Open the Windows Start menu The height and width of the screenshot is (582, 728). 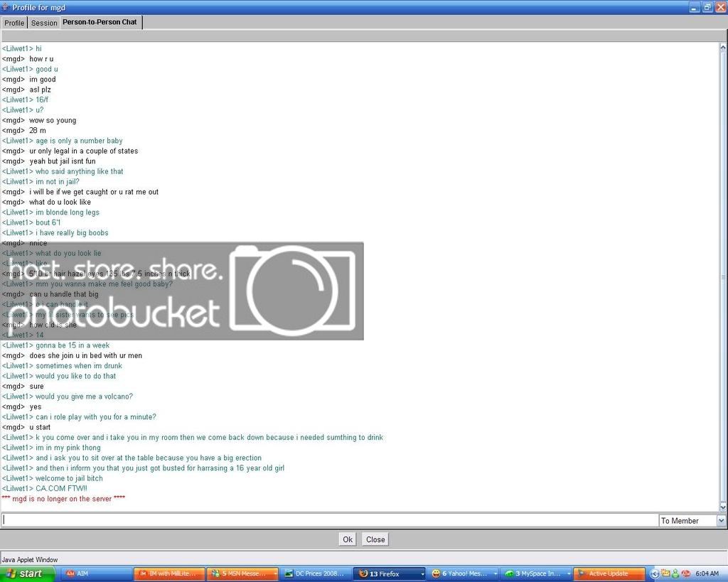tap(27, 573)
